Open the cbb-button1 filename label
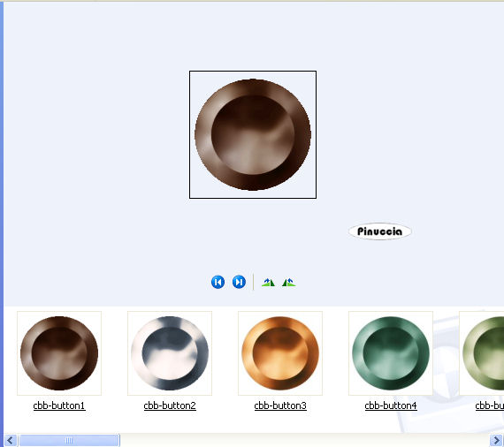This screenshot has height=447, width=504. point(59,405)
